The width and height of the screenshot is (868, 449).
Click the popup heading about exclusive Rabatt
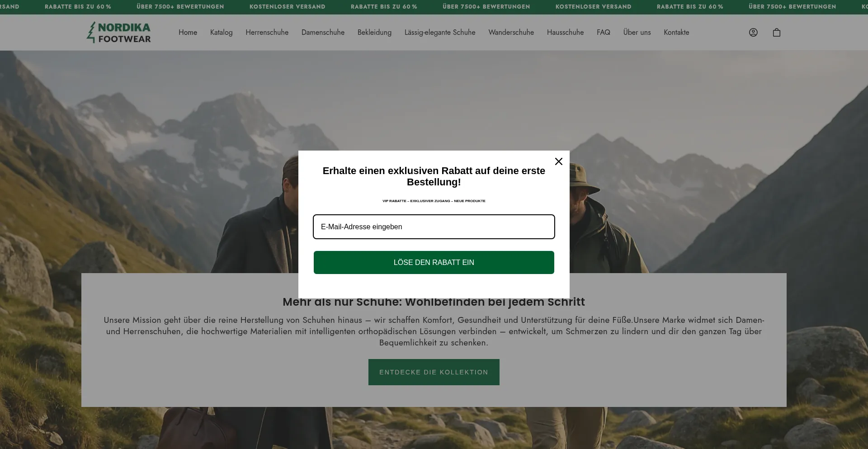click(434, 176)
